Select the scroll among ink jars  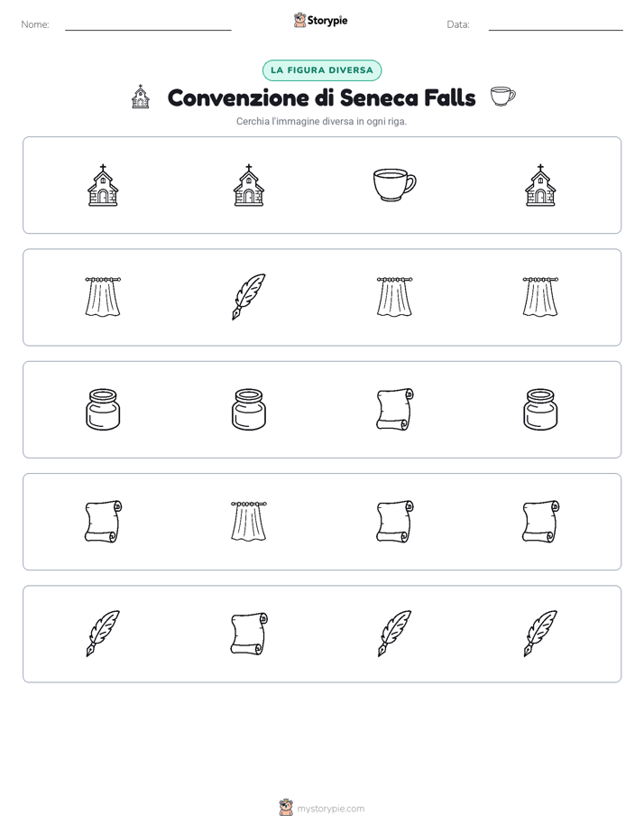coord(395,409)
